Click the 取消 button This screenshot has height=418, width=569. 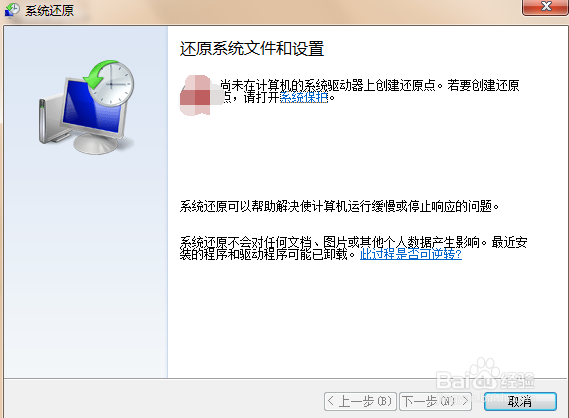520,401
